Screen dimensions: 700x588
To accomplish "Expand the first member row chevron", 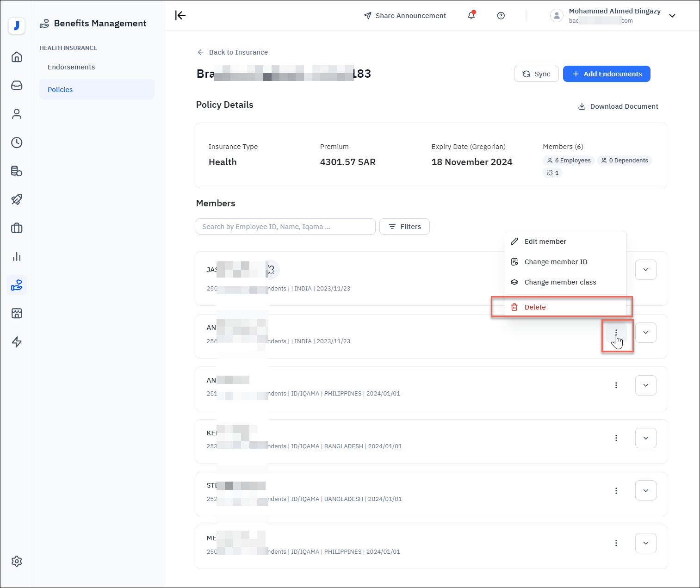I will tap(645, 270).
